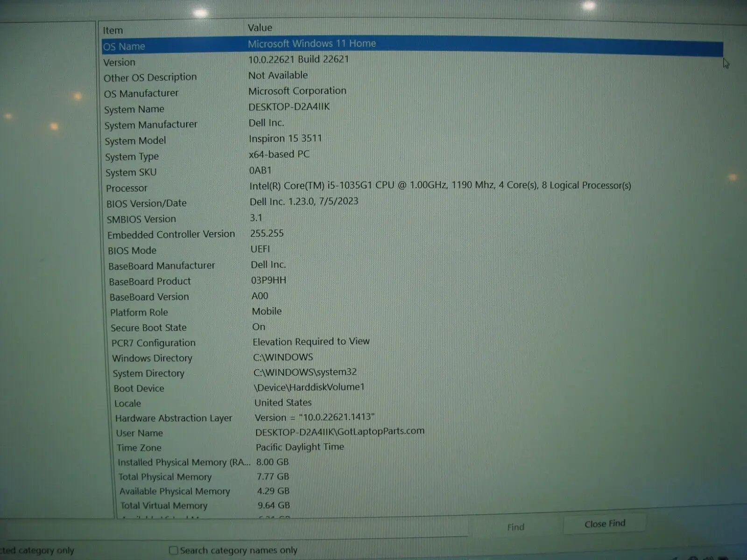Click the 03P9HH value

point(269,280)
